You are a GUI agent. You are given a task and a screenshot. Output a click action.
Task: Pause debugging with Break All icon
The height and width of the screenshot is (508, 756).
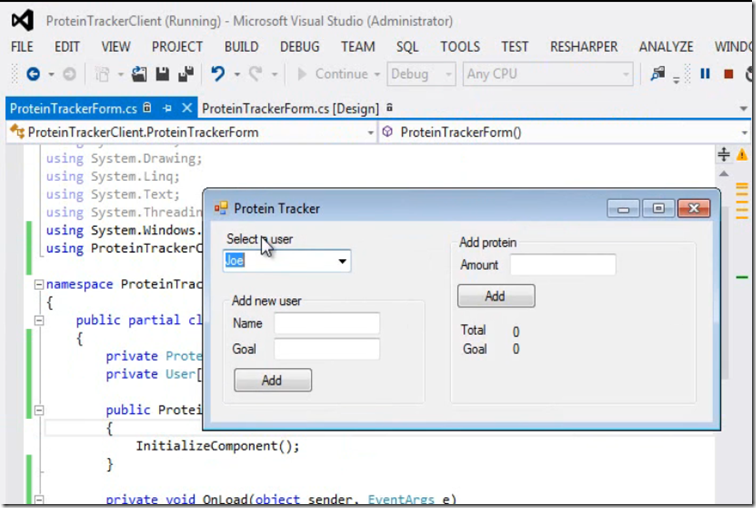[705, 74]
